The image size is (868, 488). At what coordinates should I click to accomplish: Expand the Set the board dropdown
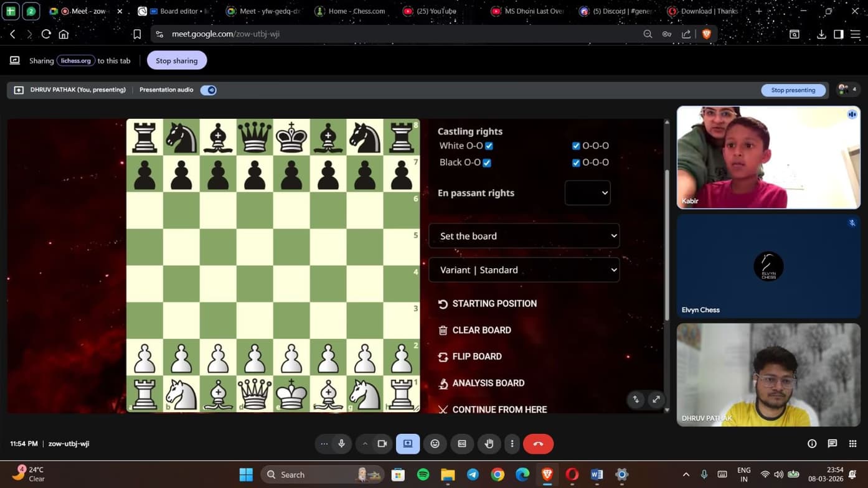pyautogui.click(x=524, y=236)
